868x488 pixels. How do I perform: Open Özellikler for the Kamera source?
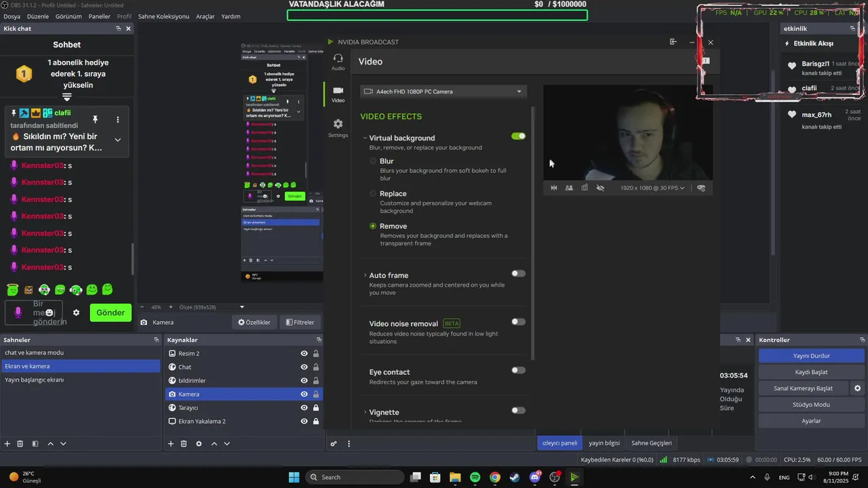click(254, 323)
